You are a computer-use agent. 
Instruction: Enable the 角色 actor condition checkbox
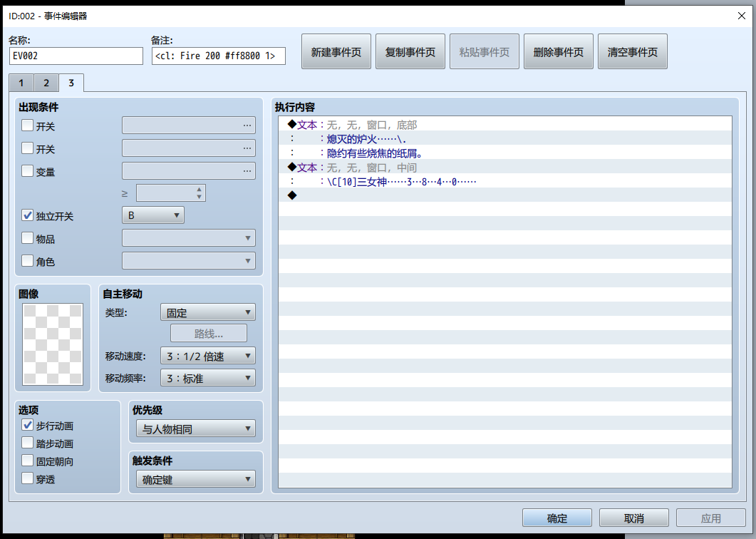(x=28, y=260)
